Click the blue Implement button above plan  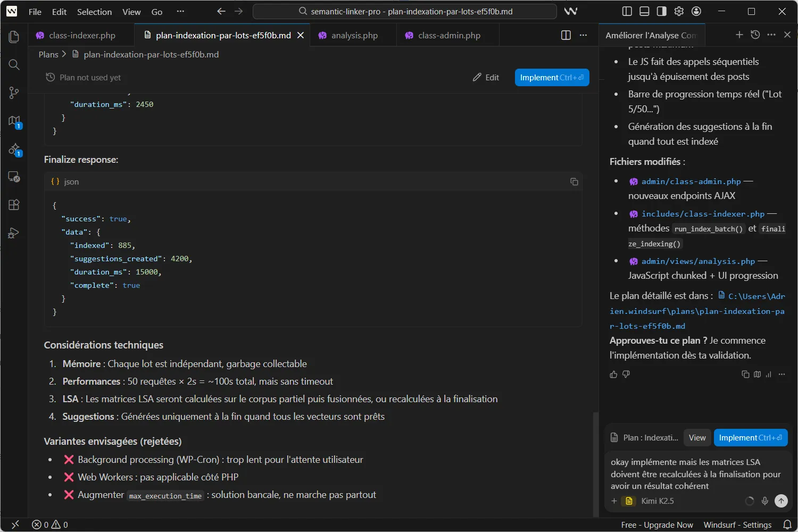click(x=552, y=78)
